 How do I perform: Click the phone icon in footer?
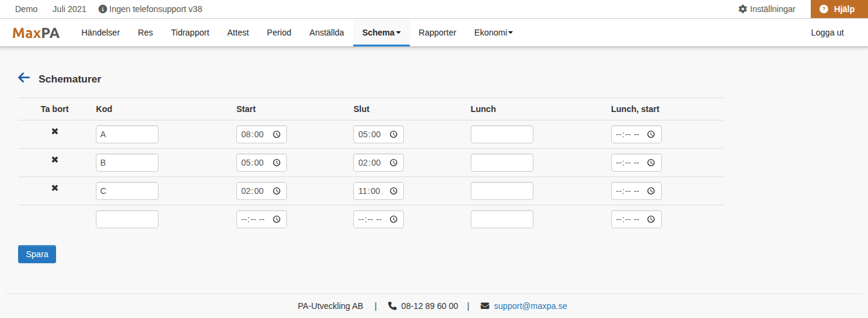coord(392,306)
